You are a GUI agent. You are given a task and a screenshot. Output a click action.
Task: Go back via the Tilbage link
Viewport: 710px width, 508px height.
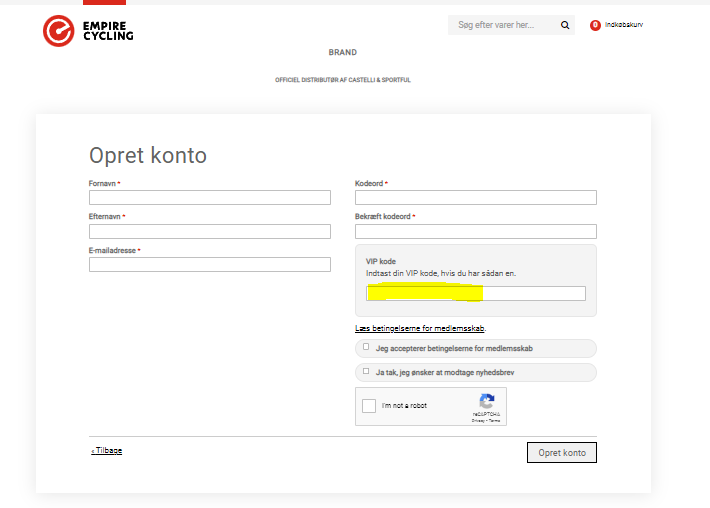107,451
